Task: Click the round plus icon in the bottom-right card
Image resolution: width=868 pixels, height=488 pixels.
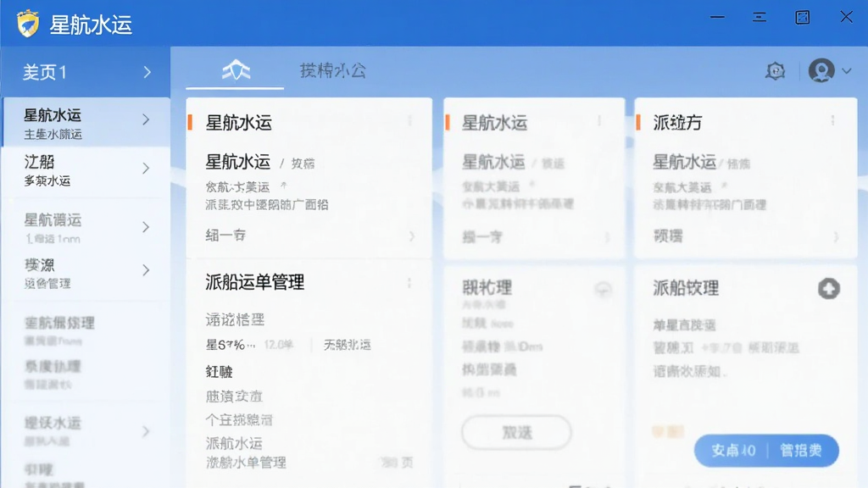Action: pyautogui.click(x=829, y=288)
